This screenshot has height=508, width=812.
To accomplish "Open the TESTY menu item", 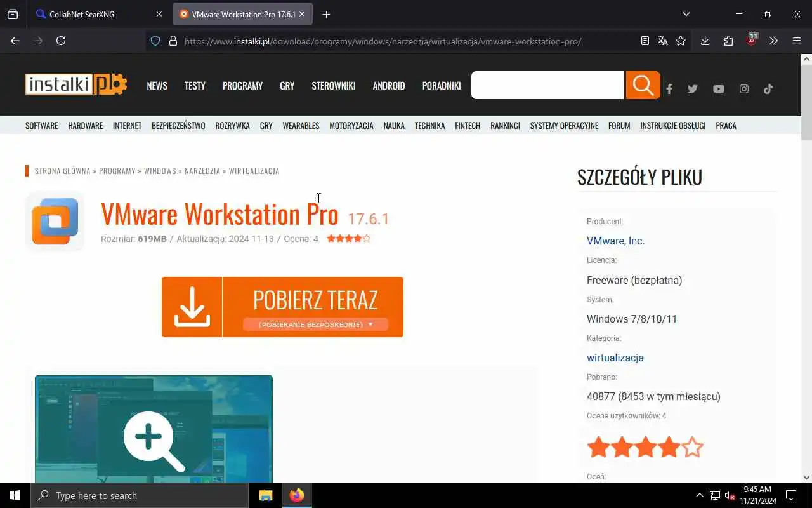I will pos(195,86).
